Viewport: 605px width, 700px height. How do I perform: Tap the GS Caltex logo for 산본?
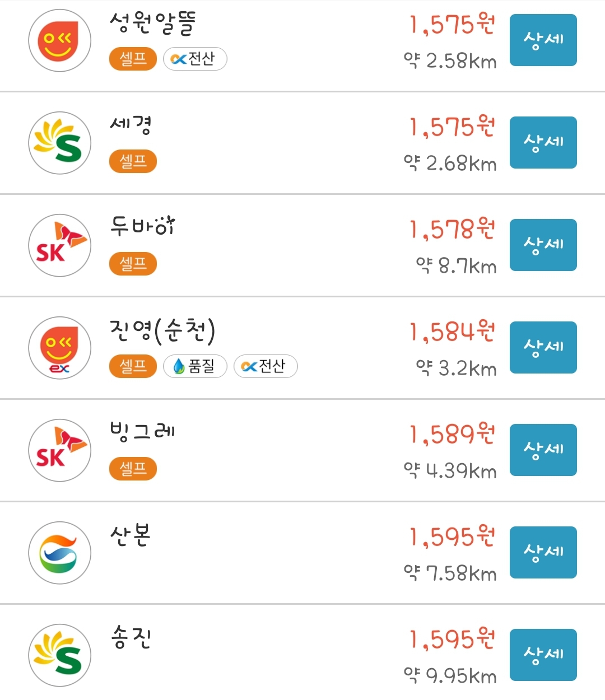[x=60, y=553]
